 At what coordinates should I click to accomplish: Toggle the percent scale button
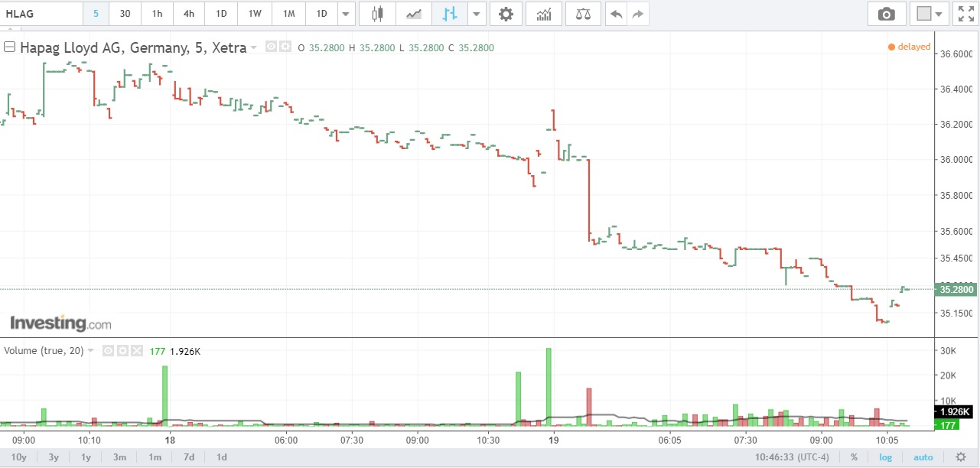pyautogui.click(x=854, y=457)
